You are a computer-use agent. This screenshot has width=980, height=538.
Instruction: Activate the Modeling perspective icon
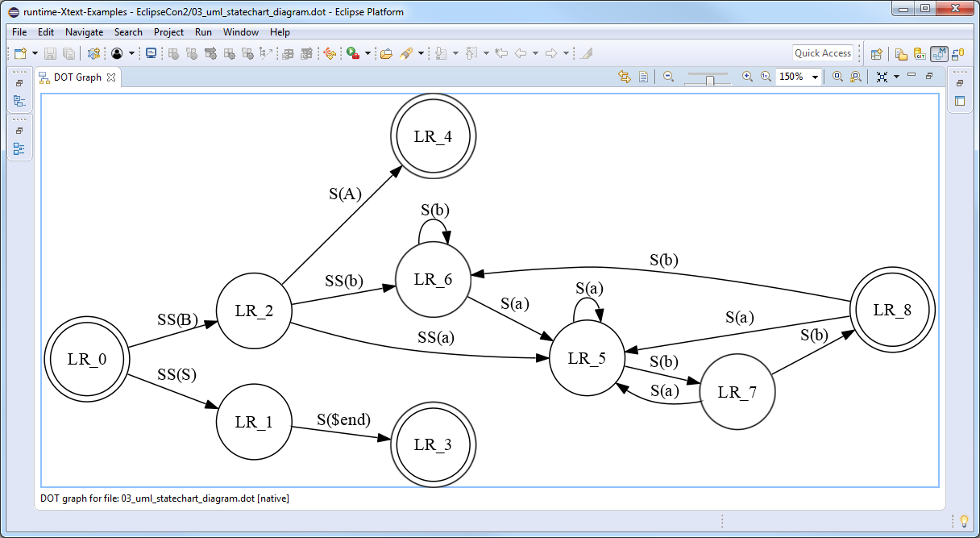(939, 53)
